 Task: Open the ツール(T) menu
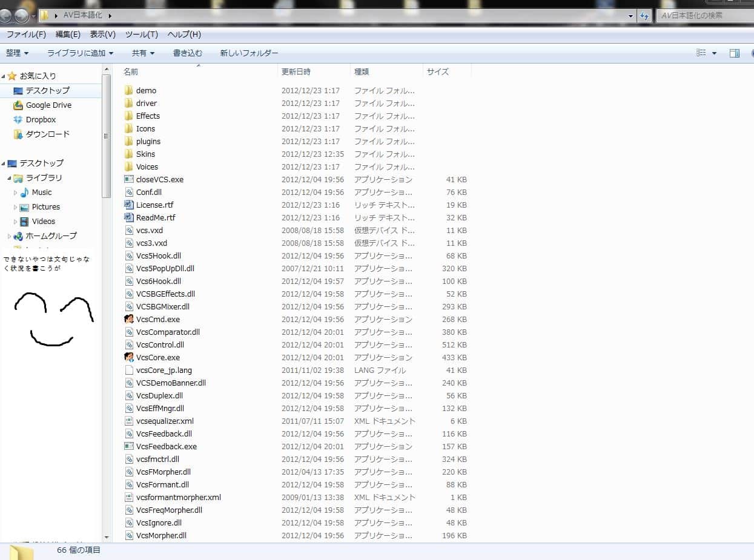tap(141, 35)
